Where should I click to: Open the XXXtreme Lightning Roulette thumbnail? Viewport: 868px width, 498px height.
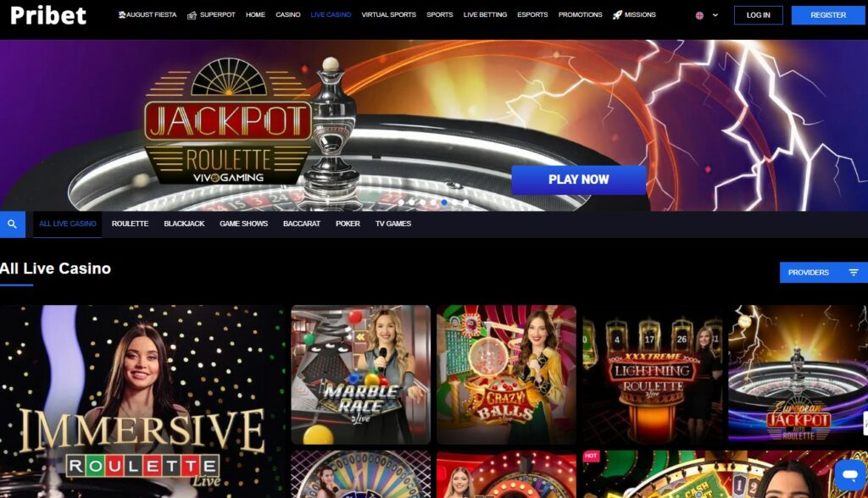(x=652, y=374)
